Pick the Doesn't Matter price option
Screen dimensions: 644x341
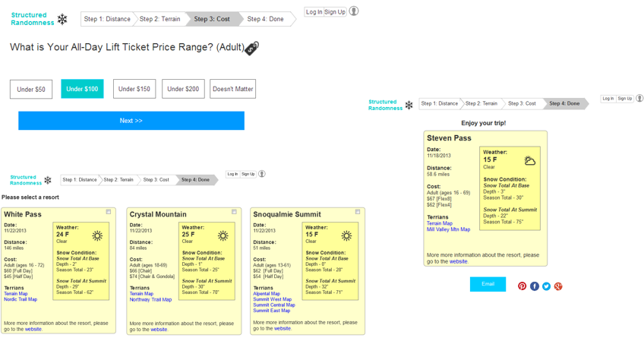click(233, 89)
